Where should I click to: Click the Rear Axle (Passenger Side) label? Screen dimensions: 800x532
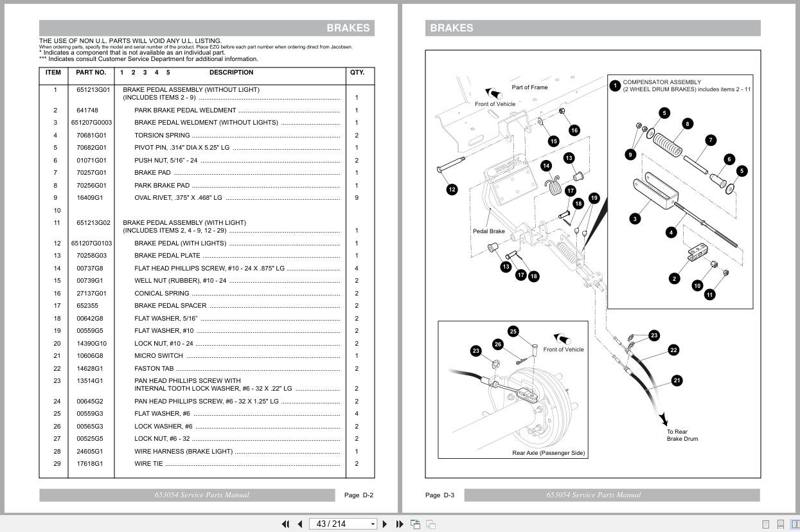pos(549,453)
